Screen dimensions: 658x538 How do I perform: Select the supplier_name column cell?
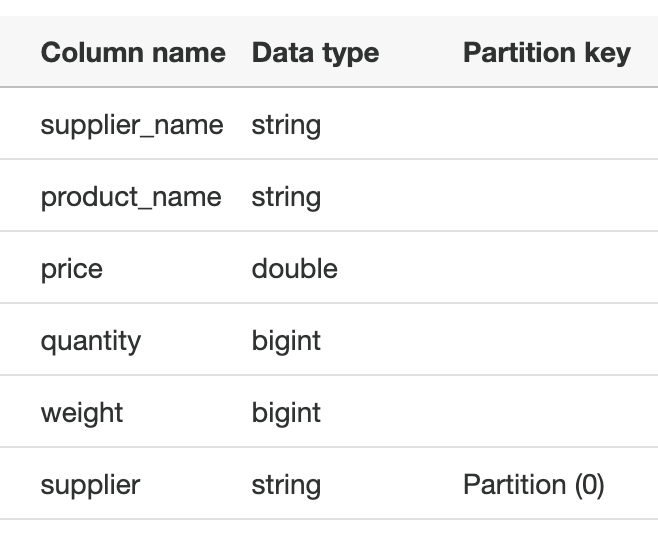(132, 125)
